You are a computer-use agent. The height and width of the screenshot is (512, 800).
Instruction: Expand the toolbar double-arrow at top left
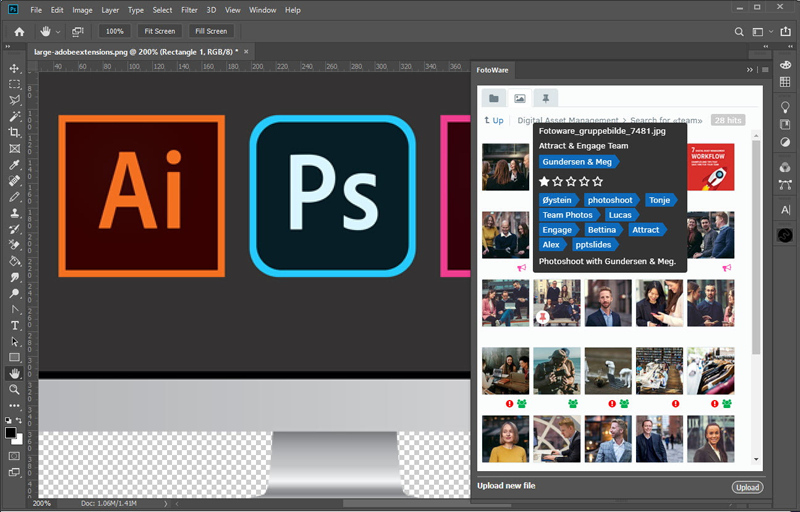click(8, 46)
